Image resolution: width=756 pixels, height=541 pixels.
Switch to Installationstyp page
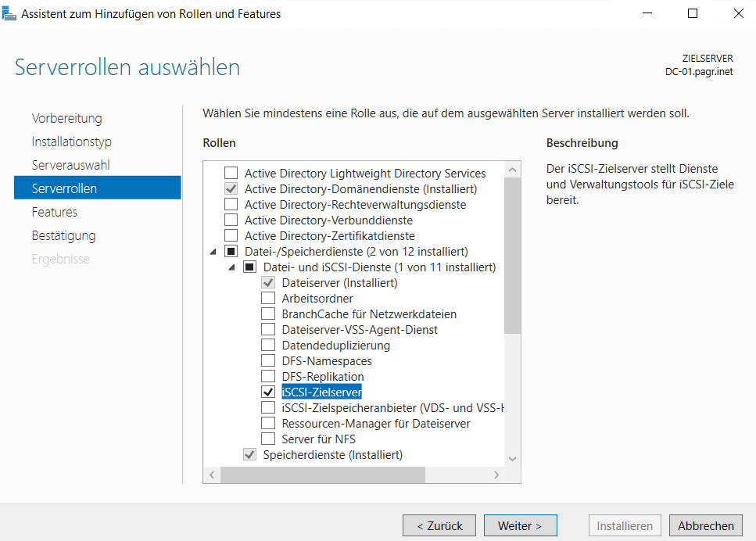(71, 142)
